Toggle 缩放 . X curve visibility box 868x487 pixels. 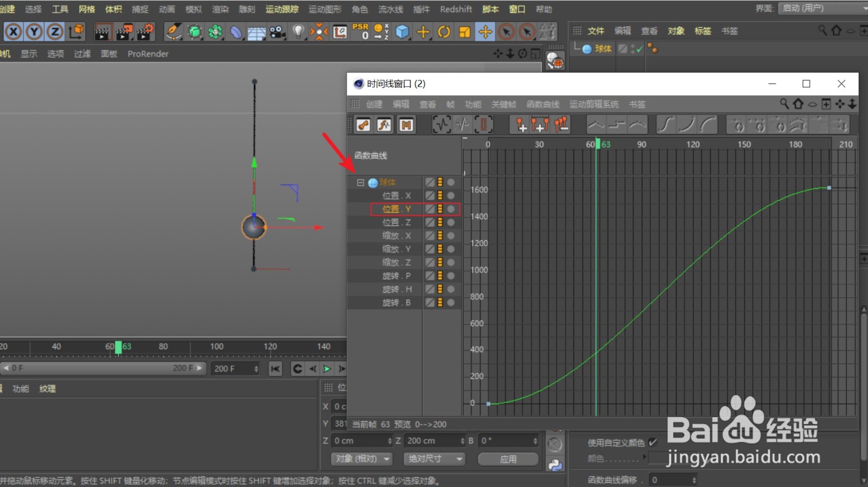pos(430,235)
